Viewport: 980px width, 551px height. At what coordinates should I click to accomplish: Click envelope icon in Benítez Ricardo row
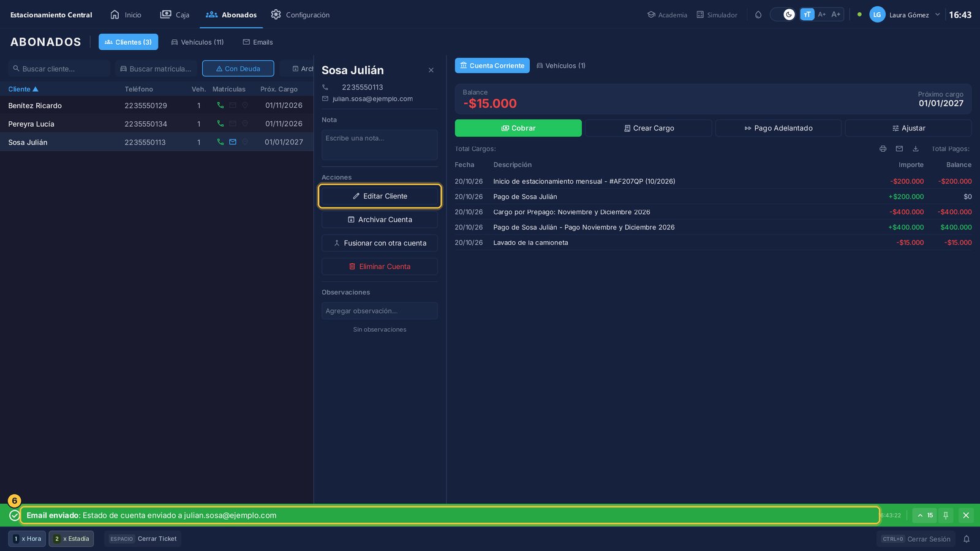pos(233,105)
